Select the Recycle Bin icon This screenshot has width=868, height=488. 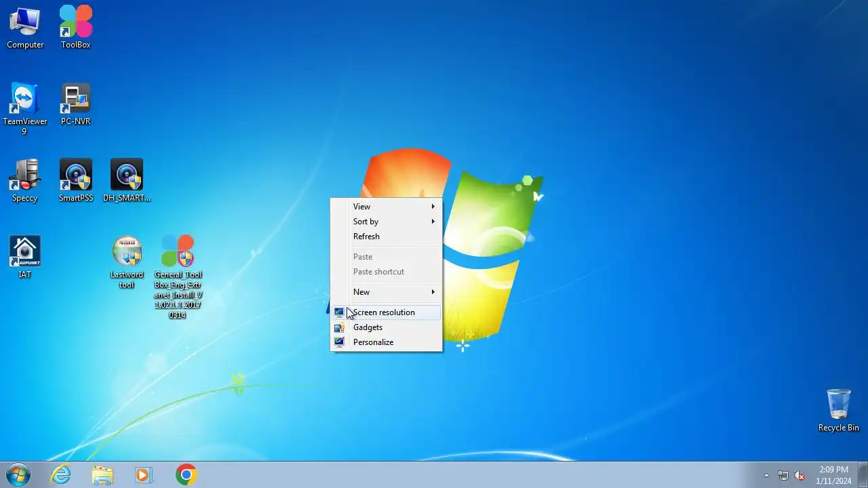[x=839, y=410]
